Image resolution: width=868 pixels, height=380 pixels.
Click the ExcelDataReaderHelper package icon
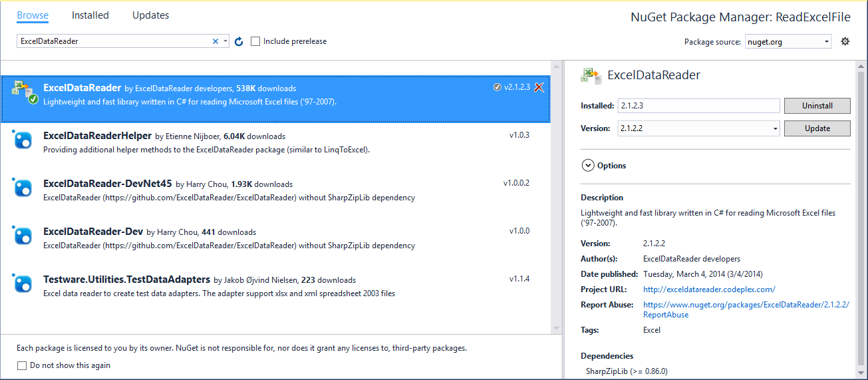click(23, 140)
